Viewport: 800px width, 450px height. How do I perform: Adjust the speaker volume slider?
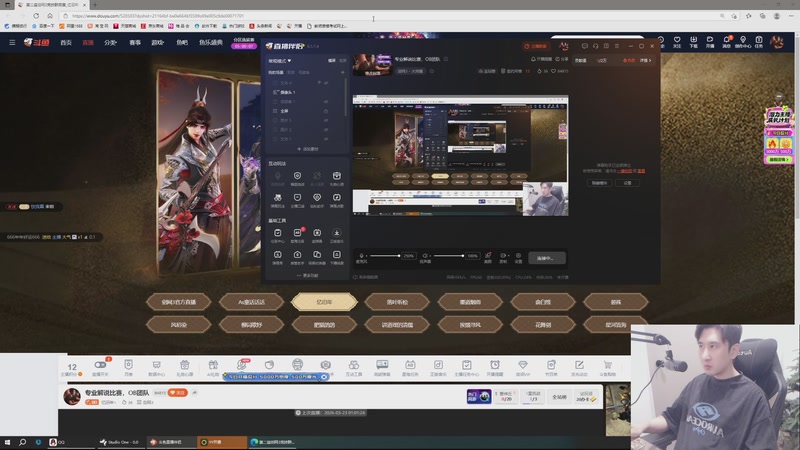449,256
